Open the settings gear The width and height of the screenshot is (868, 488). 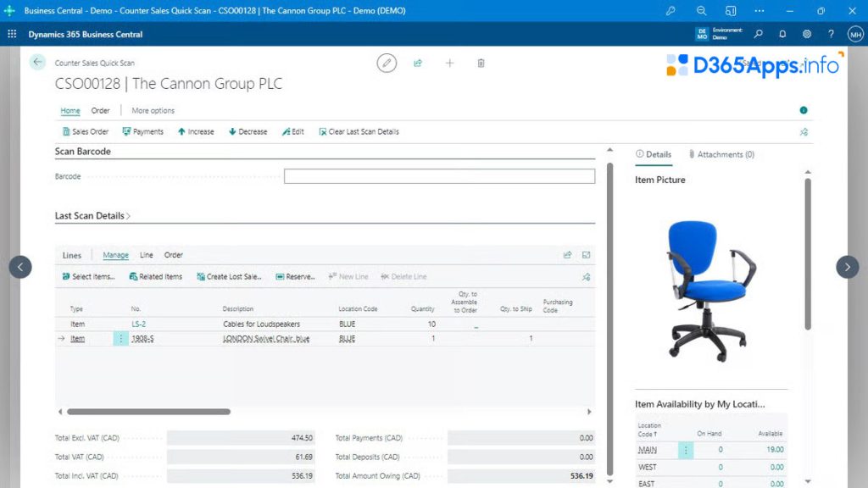pyautogui.click(x=807, y=34)
